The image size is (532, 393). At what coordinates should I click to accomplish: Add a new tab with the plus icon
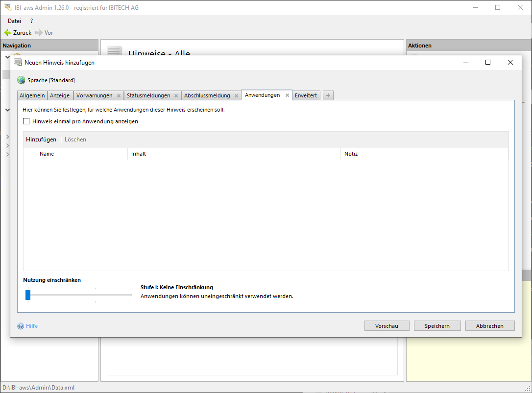328,95
